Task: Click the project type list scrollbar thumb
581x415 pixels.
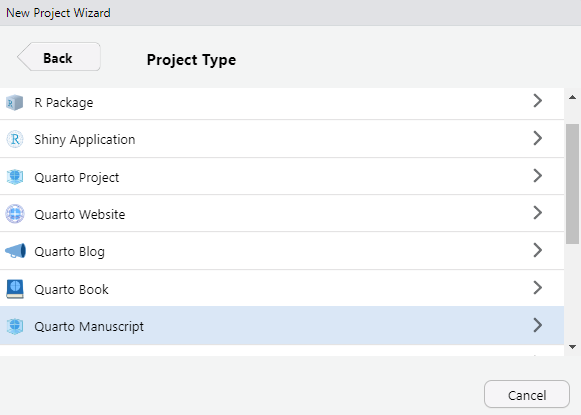Action: (572, 184)
